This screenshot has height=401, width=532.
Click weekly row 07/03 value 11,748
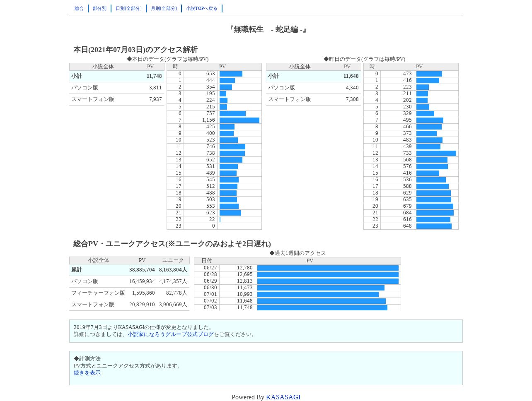pos(245,307)
